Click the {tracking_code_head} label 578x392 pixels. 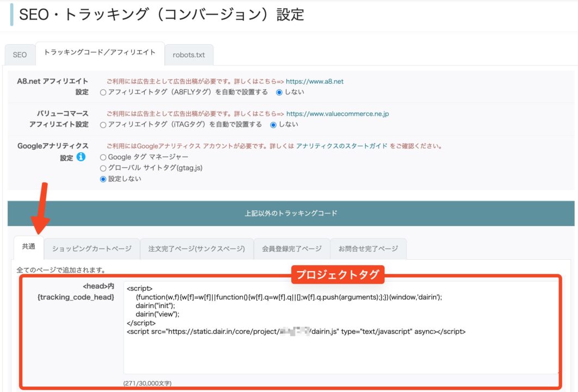[76, 297]
